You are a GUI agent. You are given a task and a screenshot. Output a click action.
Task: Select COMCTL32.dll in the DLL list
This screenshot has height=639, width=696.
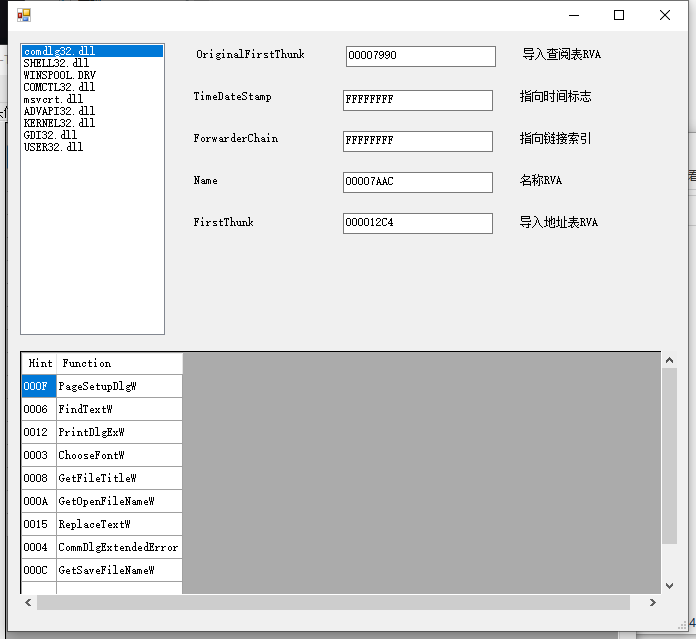(92, 87)
